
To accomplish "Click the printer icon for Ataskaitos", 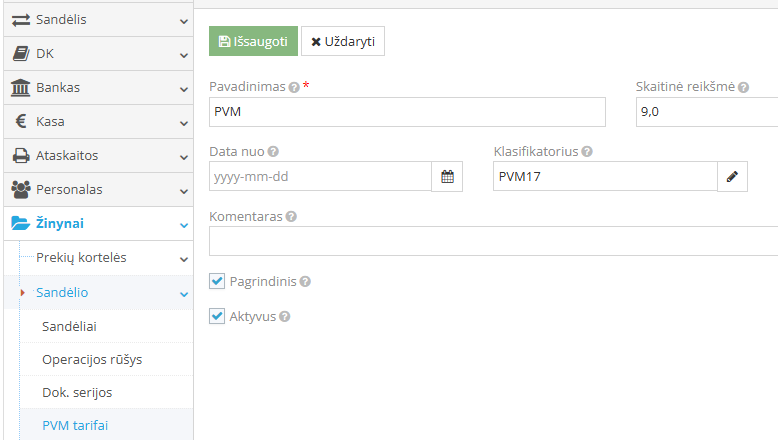I will click(21, 156).
